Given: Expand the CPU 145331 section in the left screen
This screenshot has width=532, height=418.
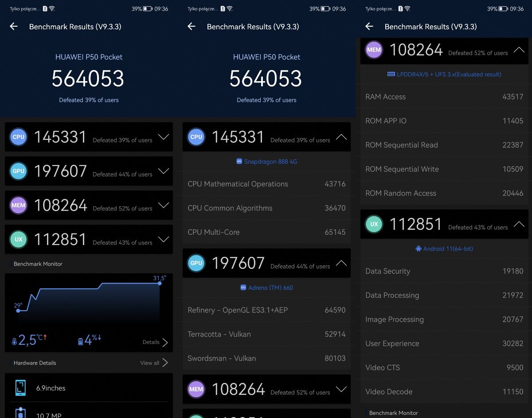Looking at the screenshot, I should pyautogui.click(x=164, y=137).
